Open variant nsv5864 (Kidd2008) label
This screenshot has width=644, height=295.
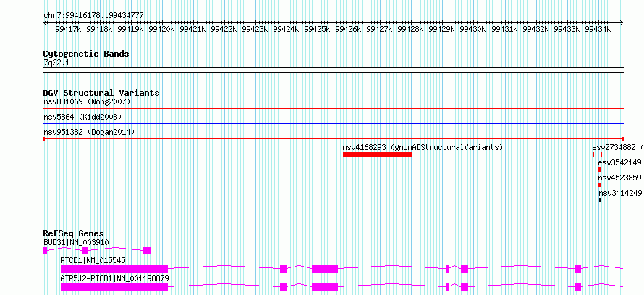(82, 117)
